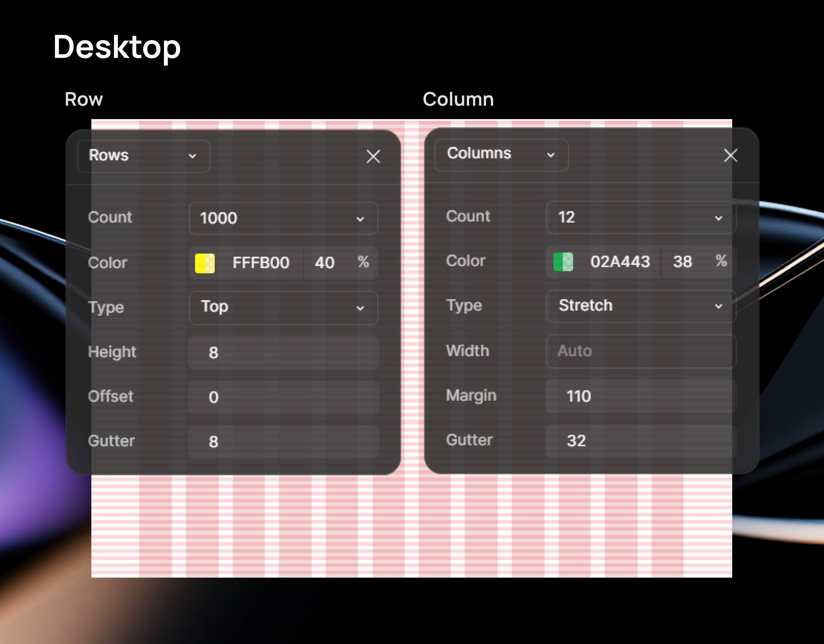Viewport: 824px width, 644px height.
Task: Click the row Gutter field showing 8
Action: click(x=283, y=442)
